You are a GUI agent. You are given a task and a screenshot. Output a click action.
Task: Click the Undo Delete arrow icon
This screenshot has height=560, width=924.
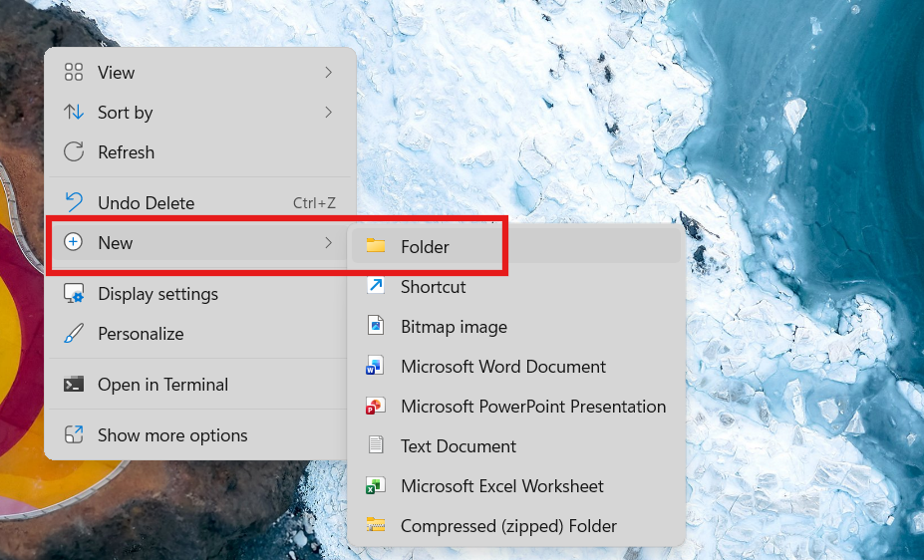pyautogui.click(x=74, y=202)
